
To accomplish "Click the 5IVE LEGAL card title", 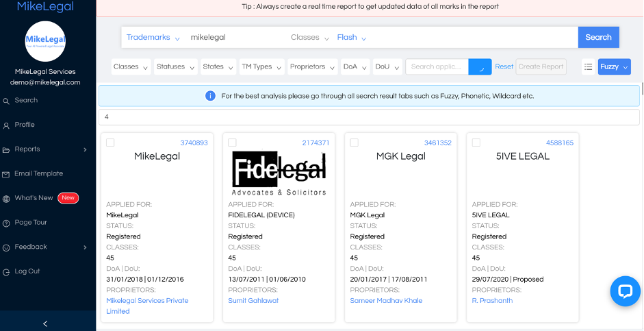I will [x=522, y=156].
